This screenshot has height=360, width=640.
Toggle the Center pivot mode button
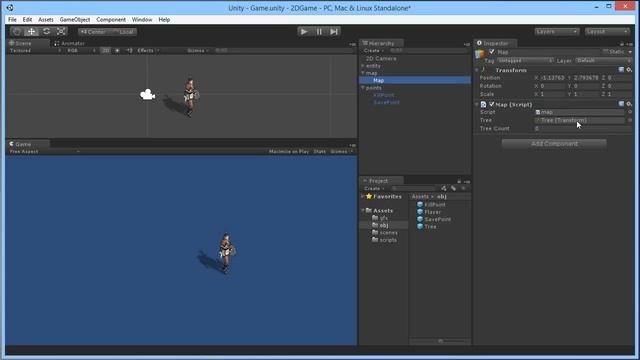(x=93, y=32)
